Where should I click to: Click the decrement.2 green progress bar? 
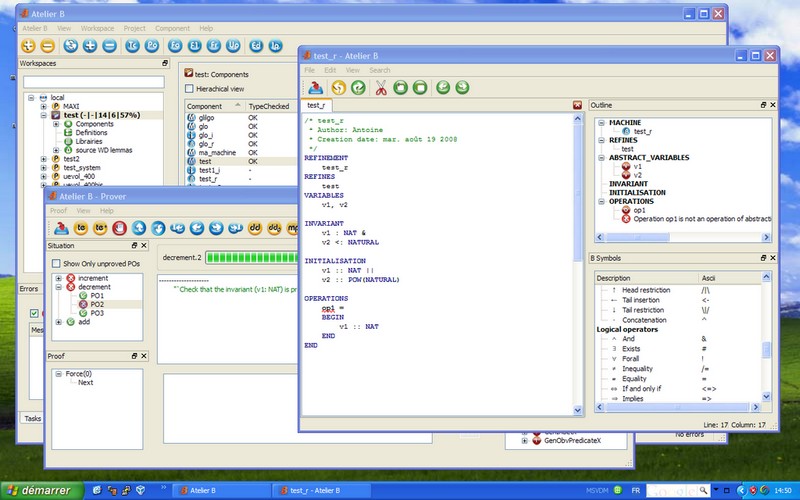point(252,258)
